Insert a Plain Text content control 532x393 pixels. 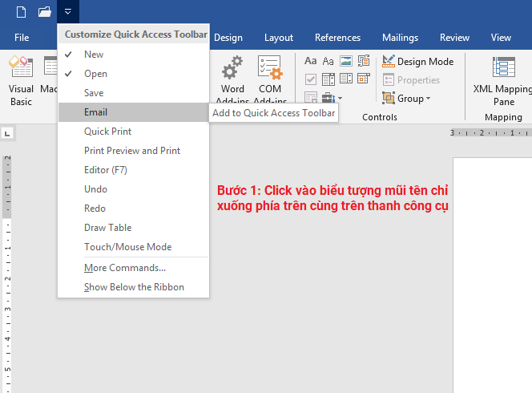pyautogui.click(x=328, y=61)
